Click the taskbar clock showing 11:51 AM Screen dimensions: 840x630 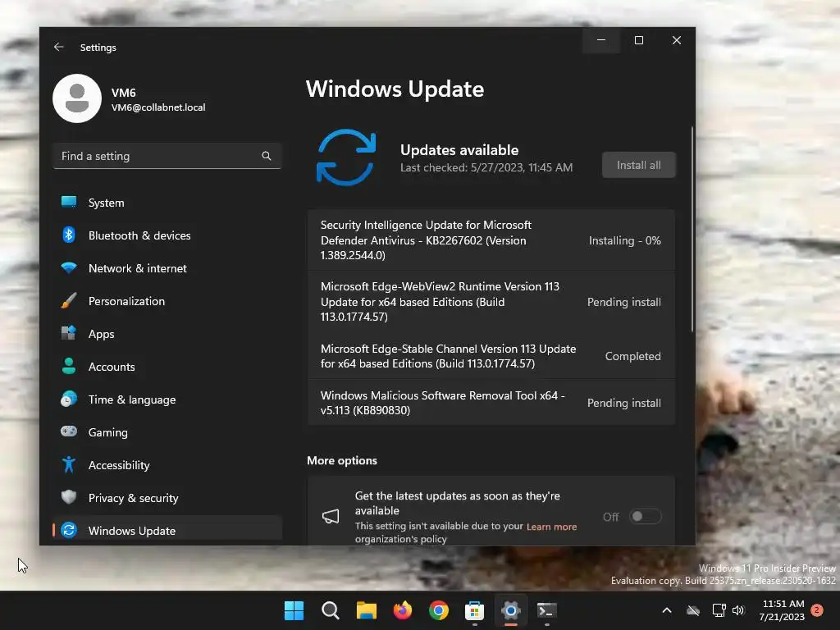(x=783, y=610)
